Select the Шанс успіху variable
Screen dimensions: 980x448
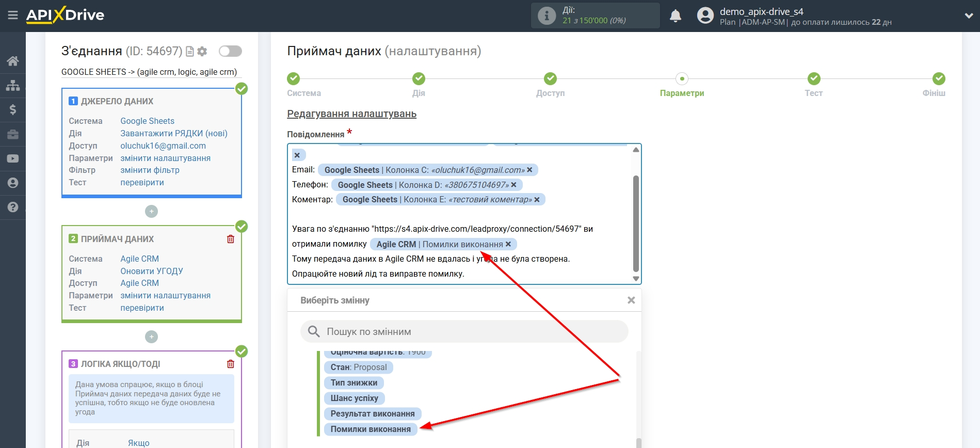[x=355, y=398]
